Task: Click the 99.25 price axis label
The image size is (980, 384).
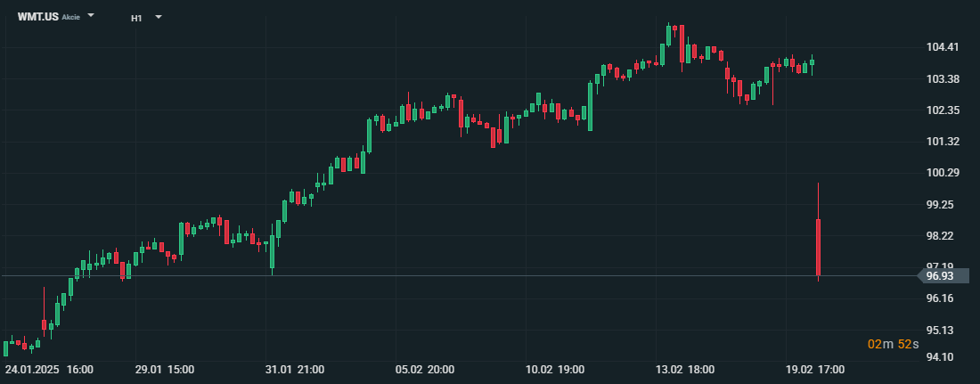Action: pyautogui.click(x=940, y=205)
